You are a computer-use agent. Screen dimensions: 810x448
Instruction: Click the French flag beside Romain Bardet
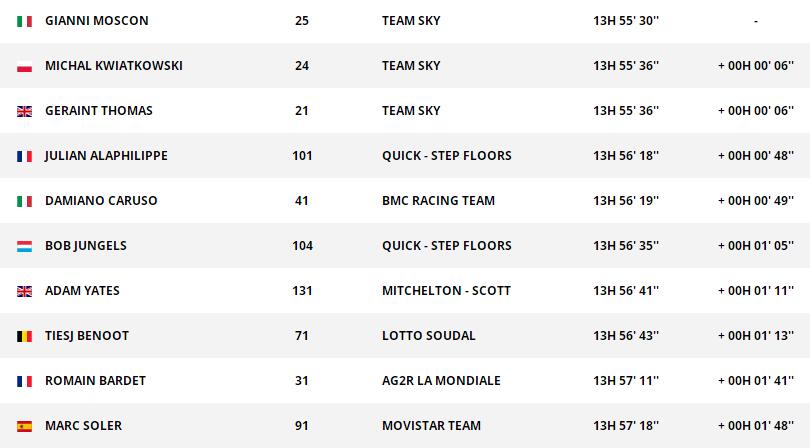pyautogui.click(x=24, y=381)
